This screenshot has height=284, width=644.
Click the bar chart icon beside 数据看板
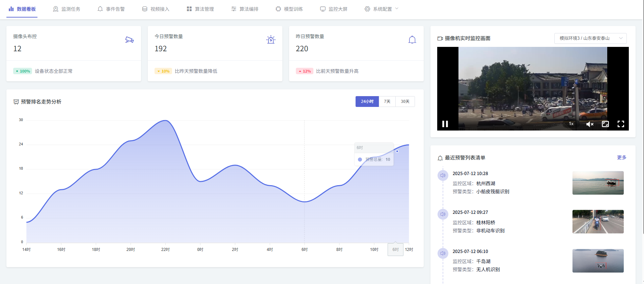point(11,9)
